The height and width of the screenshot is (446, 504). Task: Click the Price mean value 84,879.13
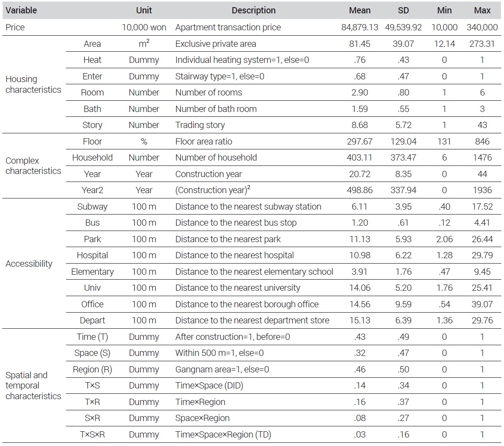click(x=359, y=27)
